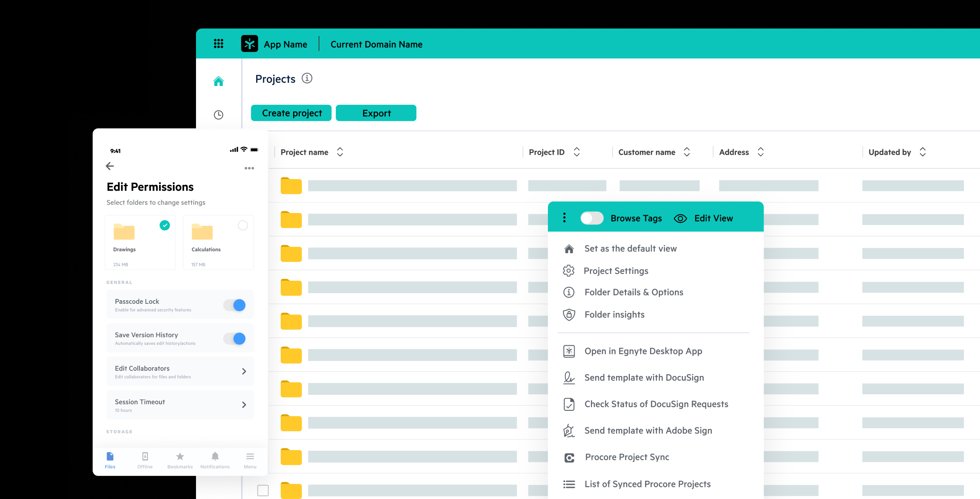980x499 pixels.
Task: Open Project Settings from the menu
Action: click(x=616, y=271)
